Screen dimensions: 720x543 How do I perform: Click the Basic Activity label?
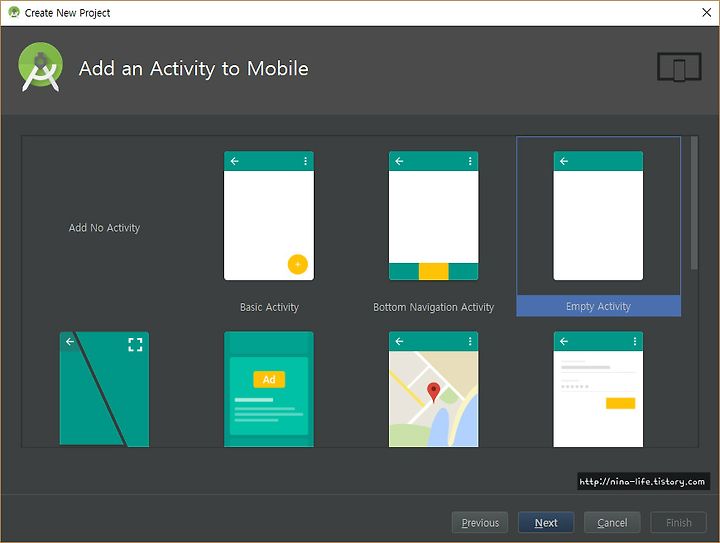click(270, 307)
